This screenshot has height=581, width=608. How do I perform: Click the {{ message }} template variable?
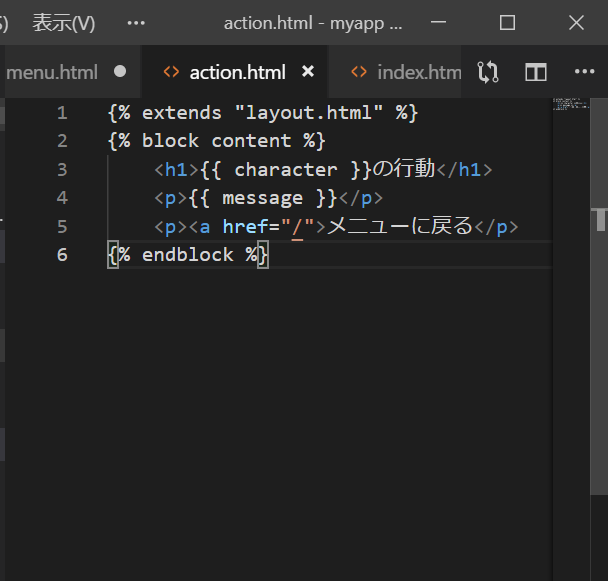[263, 198]
